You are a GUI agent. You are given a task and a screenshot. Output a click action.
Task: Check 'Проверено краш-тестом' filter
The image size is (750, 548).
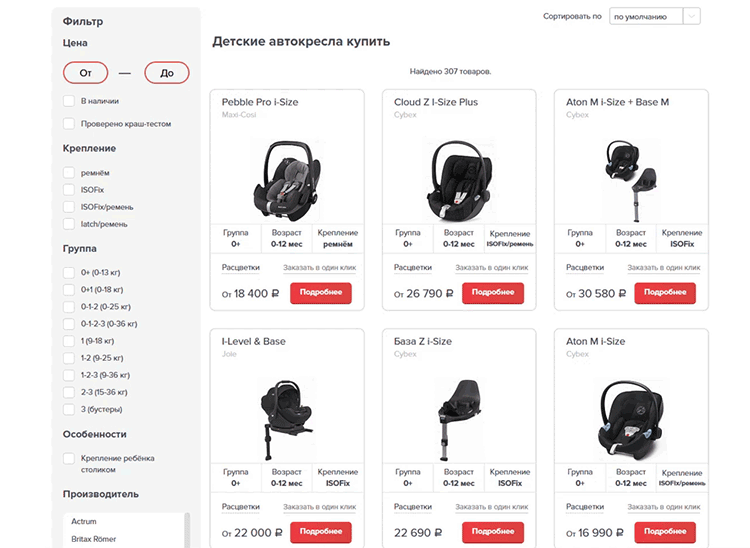[x=69, y=124]
